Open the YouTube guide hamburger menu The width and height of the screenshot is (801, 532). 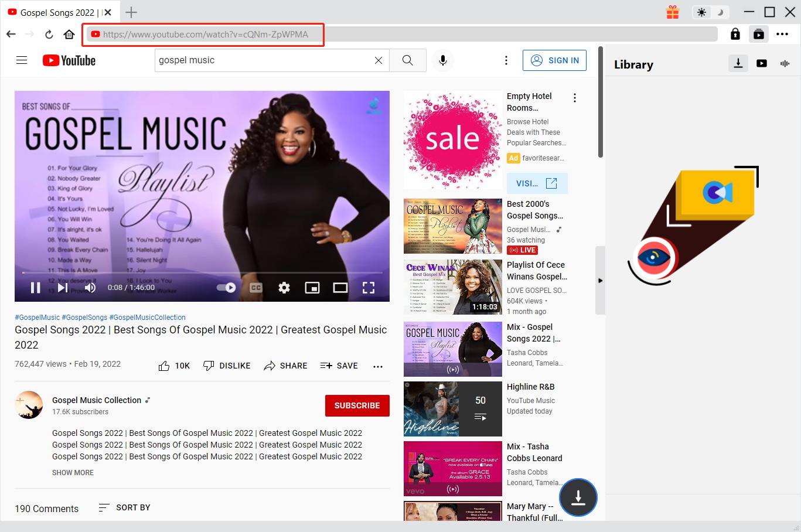[x=22, y=60]
